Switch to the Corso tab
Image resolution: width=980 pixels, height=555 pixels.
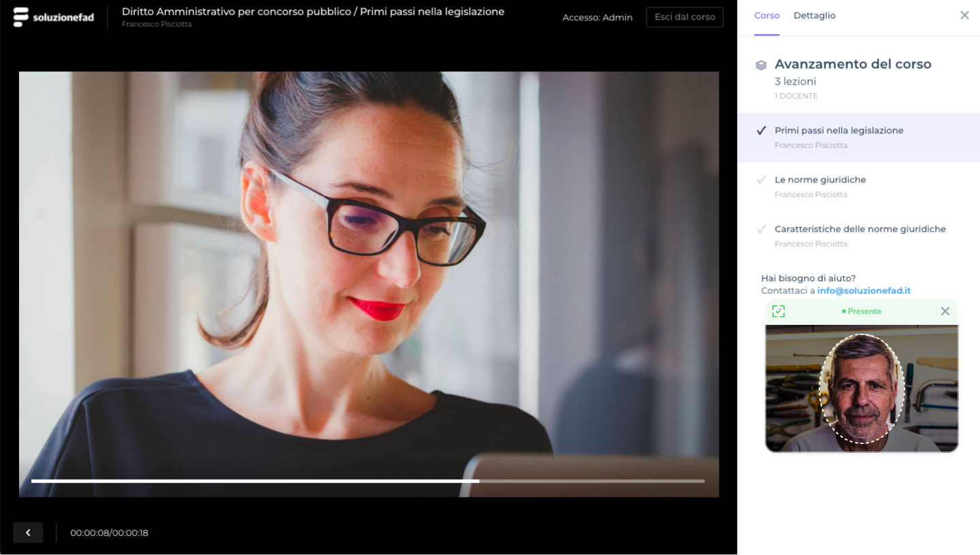(x=766, y=16)
